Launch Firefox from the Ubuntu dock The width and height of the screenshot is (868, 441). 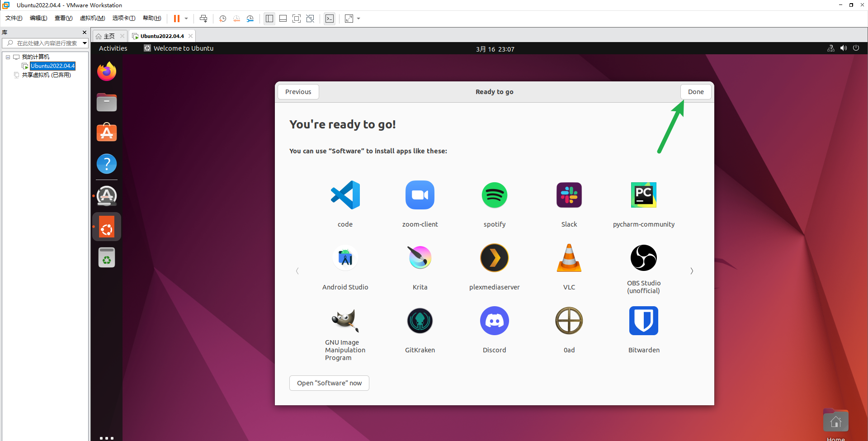[x=107, y=71]
